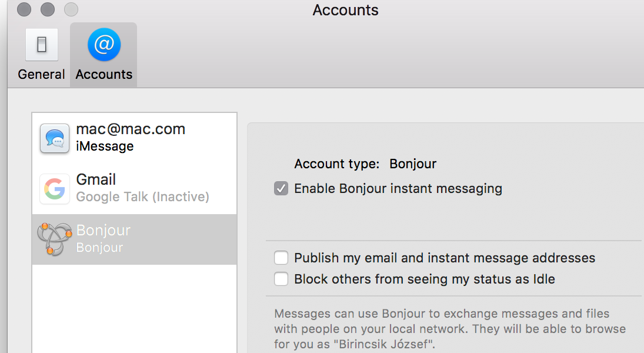Minimize the Accounts window with middle button

[48, 9]
